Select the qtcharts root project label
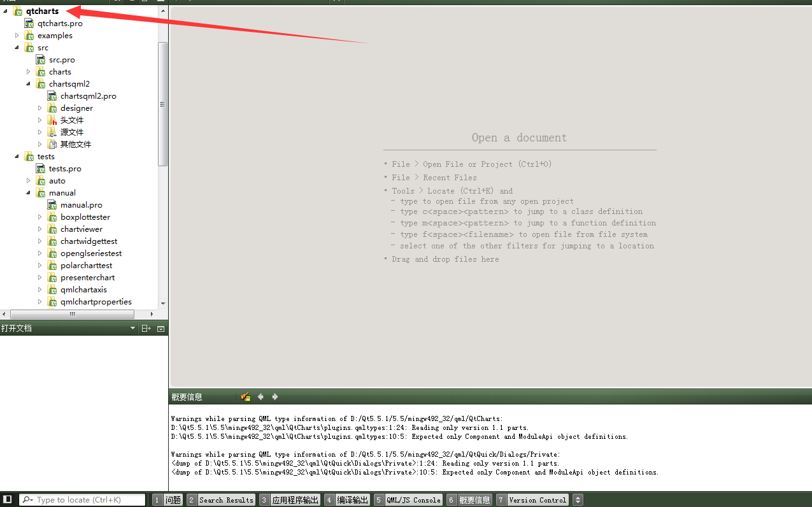The width and height of the screenshot is (812, 507). pyautogui.click(x=42, y=11)
